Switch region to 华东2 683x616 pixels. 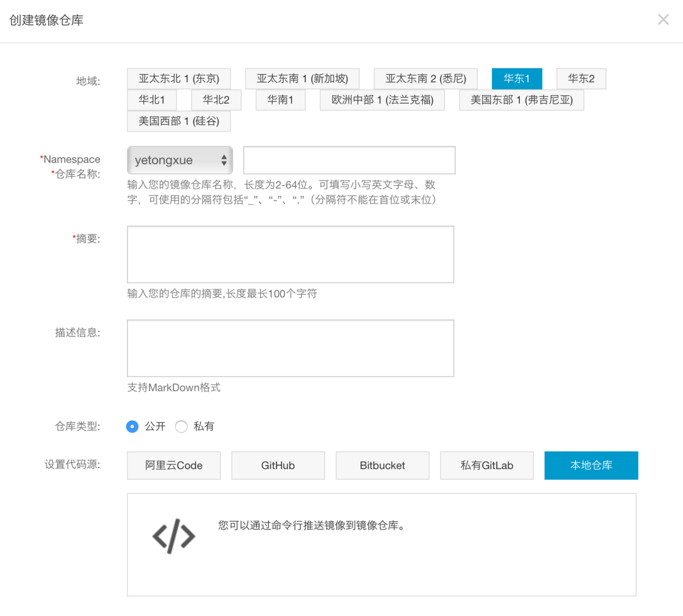click(x=581, y=79)
